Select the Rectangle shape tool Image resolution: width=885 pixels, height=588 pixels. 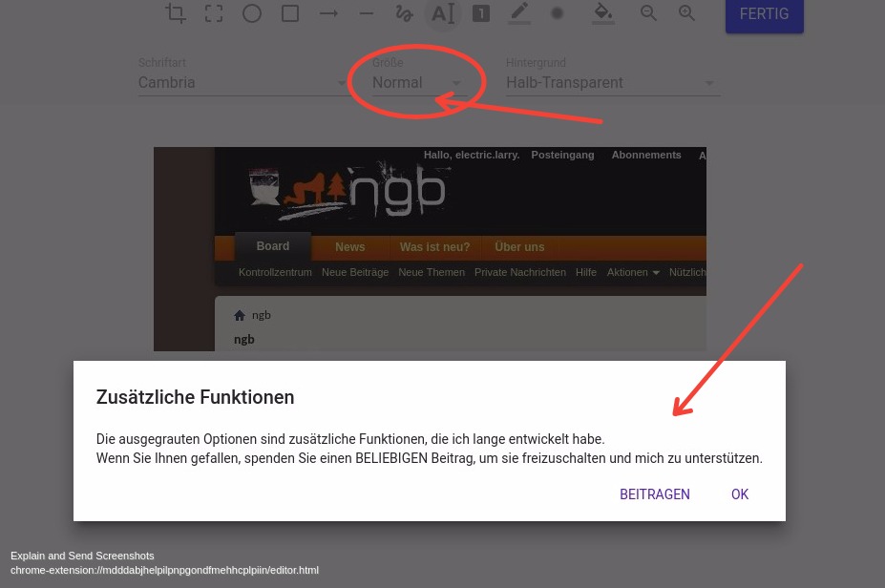[x=290, y=13]
